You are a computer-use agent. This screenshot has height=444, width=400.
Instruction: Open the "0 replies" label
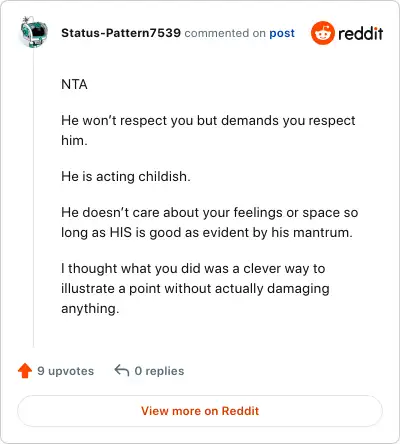pos(159,371)
